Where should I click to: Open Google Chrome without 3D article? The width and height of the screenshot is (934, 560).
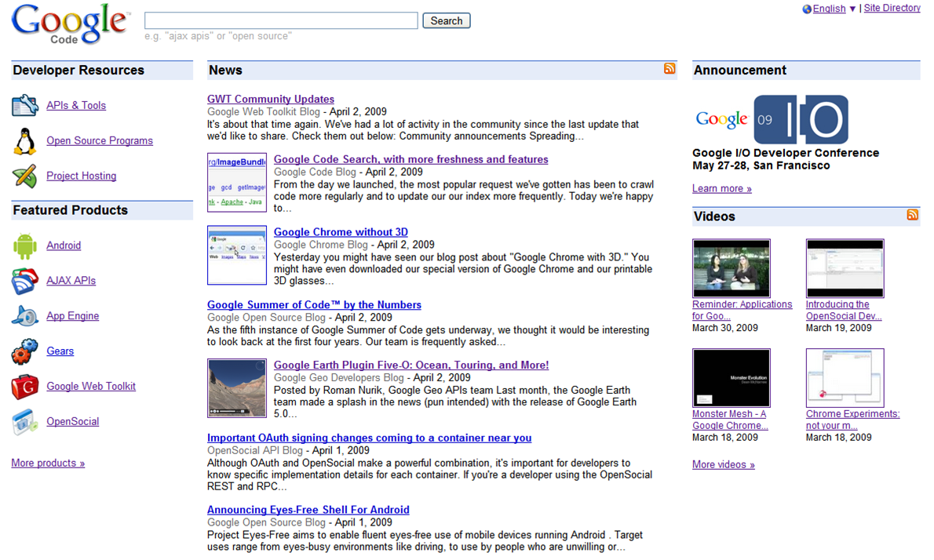coord(341,232)
